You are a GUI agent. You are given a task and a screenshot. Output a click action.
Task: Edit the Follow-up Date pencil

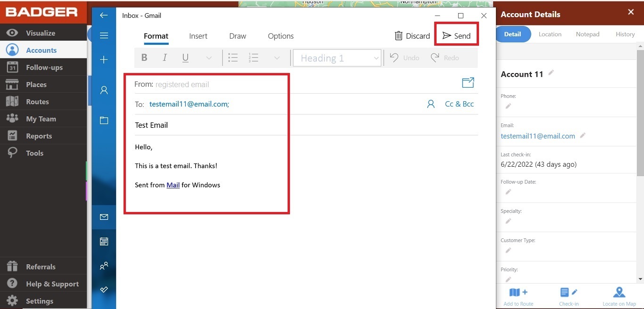tap(508, 192)
